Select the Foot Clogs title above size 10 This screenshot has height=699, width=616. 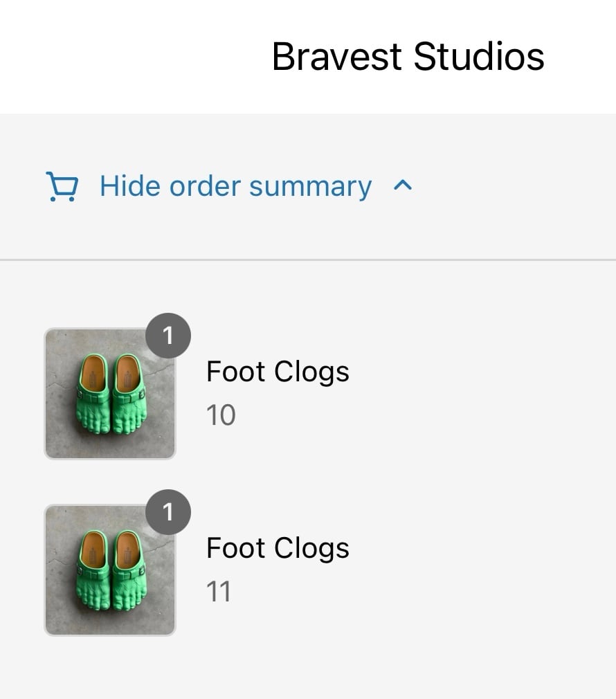(x=278, y=372)
